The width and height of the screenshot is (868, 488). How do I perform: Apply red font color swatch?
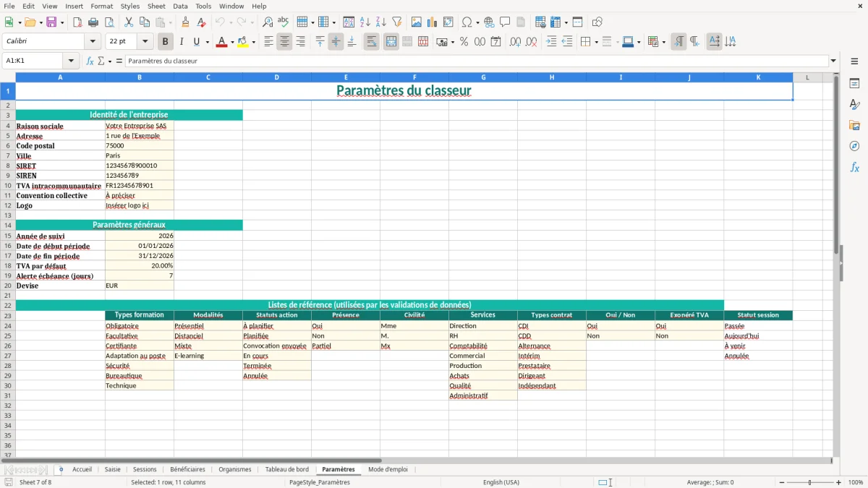[221, 42]
